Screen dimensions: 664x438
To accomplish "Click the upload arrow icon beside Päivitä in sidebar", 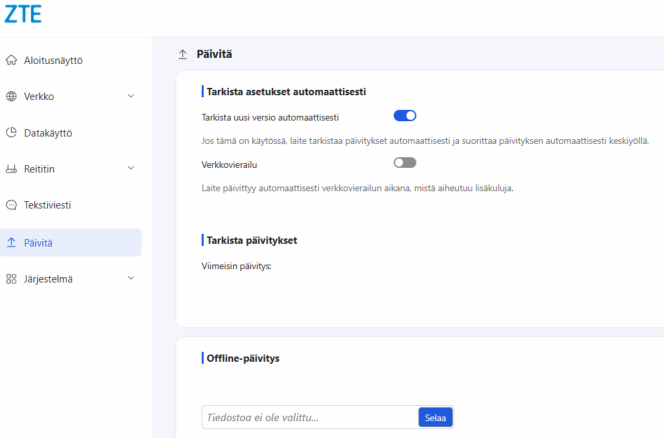I will [x=11, y=242].
